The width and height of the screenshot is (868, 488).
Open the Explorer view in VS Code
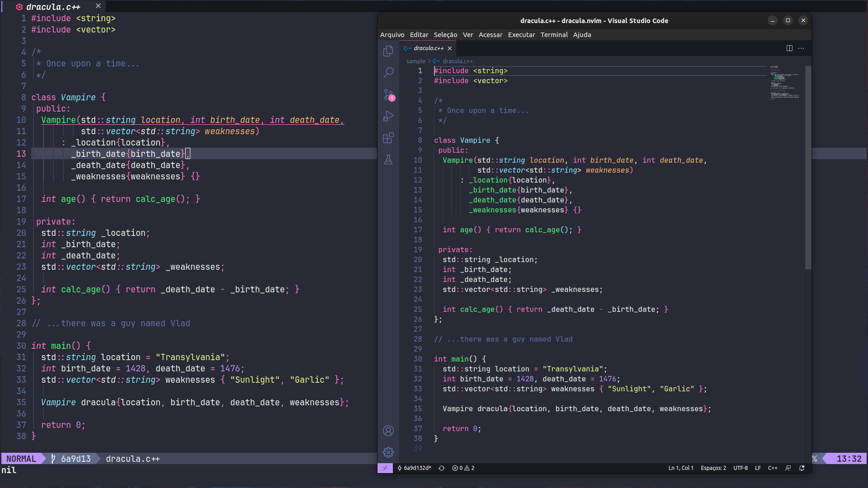[x=388, y=51]
